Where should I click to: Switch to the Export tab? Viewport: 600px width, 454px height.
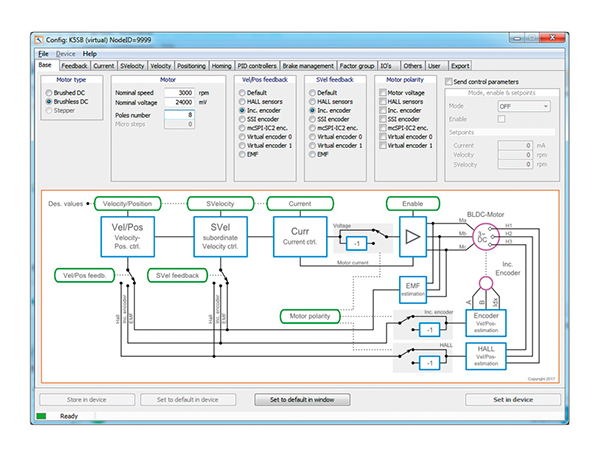pos(460,66)
